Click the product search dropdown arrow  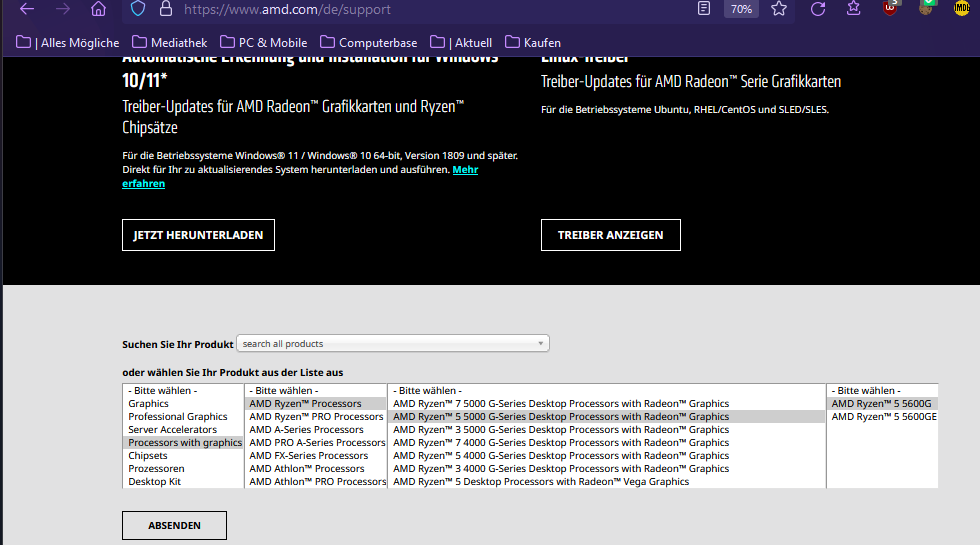(x=541, y=344)
